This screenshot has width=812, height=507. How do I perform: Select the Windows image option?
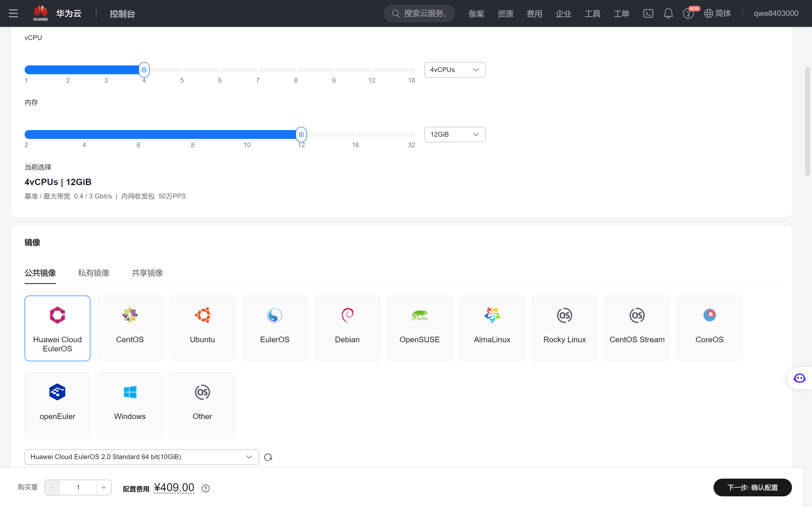point(130,405)
